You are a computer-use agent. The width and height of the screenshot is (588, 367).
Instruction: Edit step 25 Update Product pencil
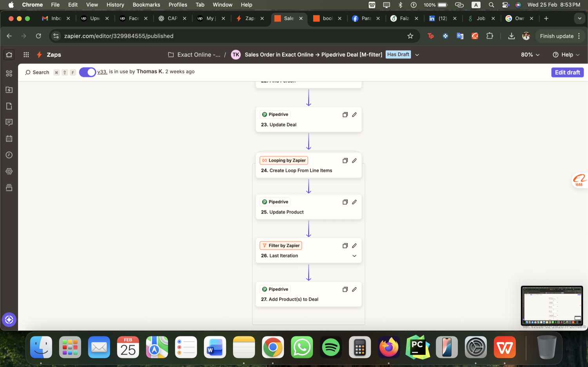pyautogui.click(x=354, y=202)
